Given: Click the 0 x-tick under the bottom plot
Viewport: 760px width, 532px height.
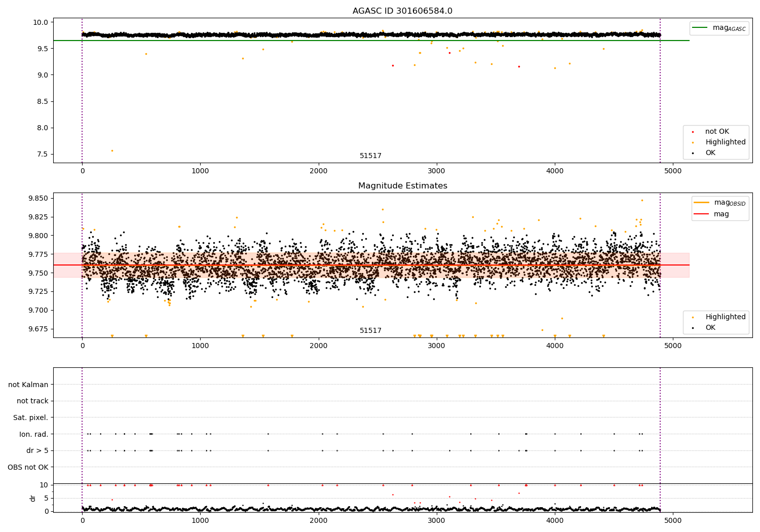Looking at the screenshot, I should pos(82,520).
